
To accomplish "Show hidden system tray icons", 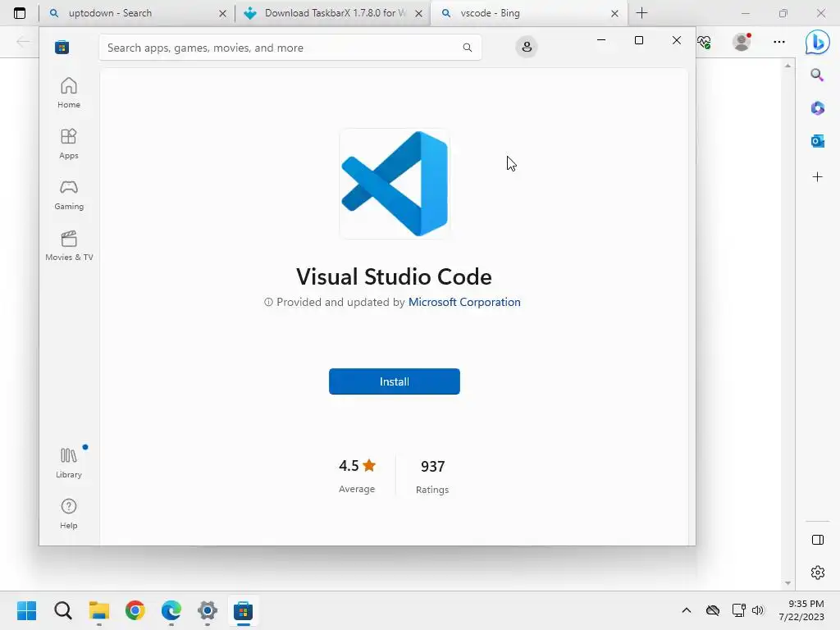I will (687, 610).
